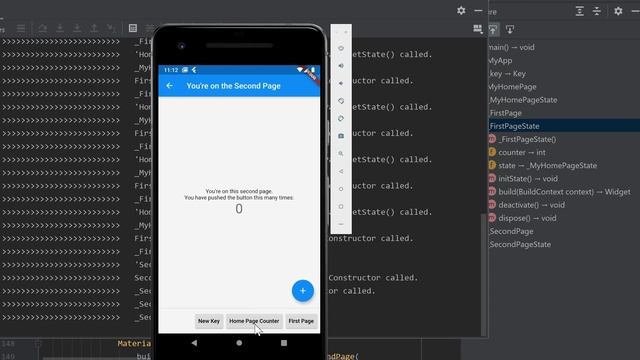Image resolution: width=640 pixels, height=360 pixels.
Task: Click the console vertical scrollbar thumb
Action: pos(484,274)
